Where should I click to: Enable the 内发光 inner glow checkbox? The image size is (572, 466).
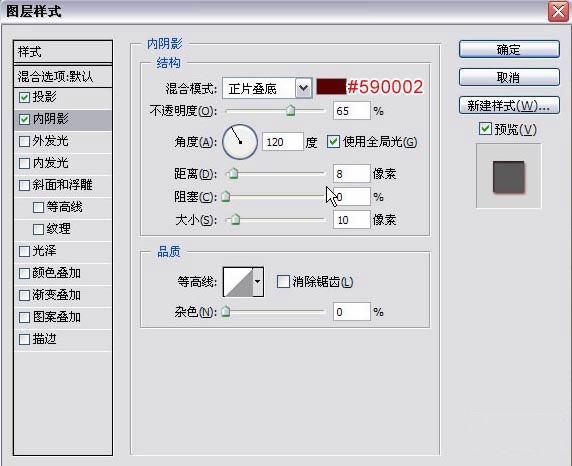pos(24,163)
